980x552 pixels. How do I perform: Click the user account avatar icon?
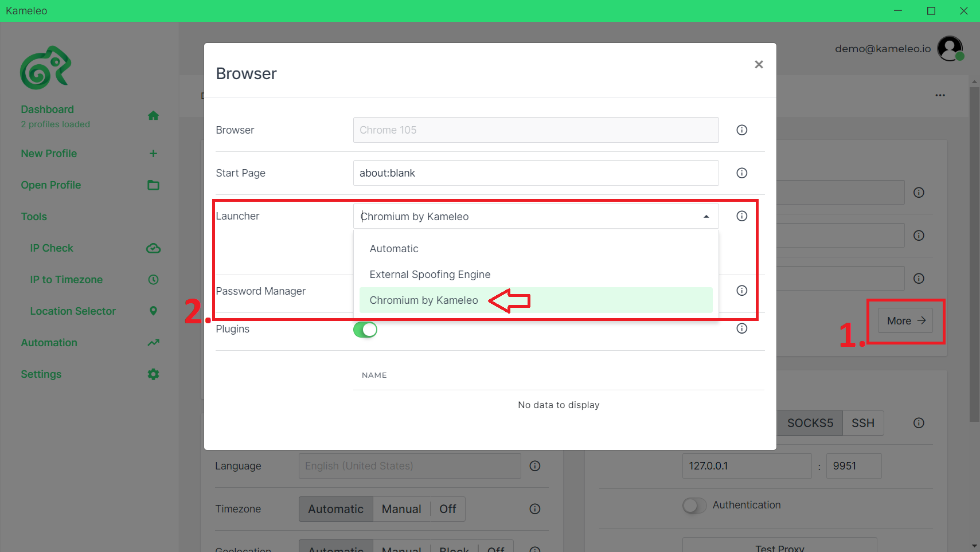pos(950,49)
